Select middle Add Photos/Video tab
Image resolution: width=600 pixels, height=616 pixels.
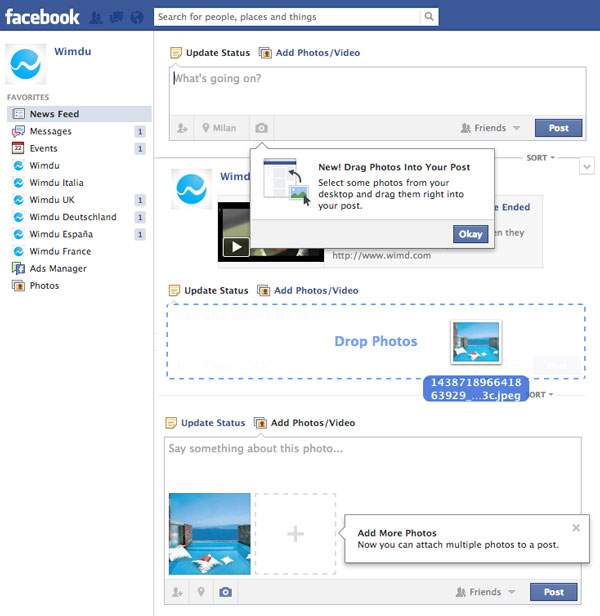pos(308,291)
